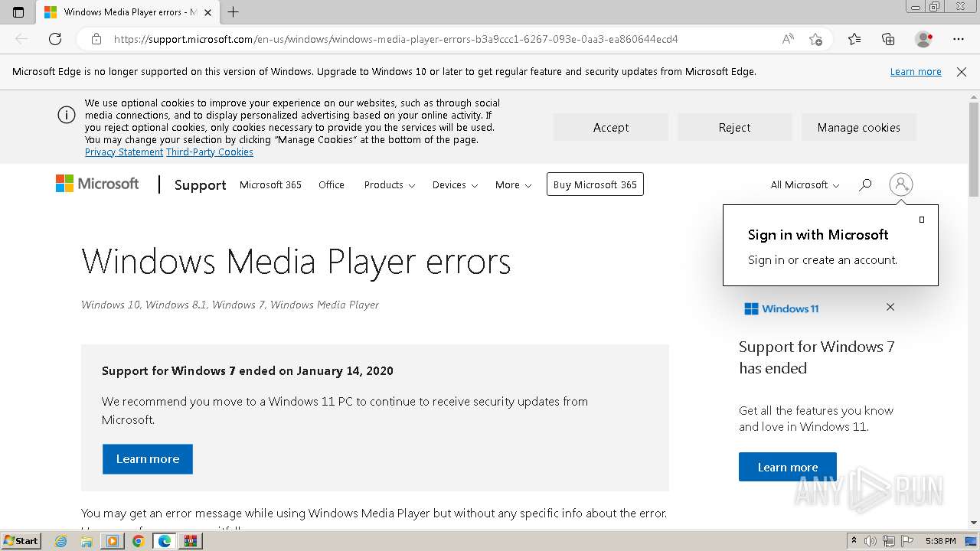This screenshot has height=551, width=980.
Task: Click the volume speaker tray icon
Action: (x=871, y=541)
